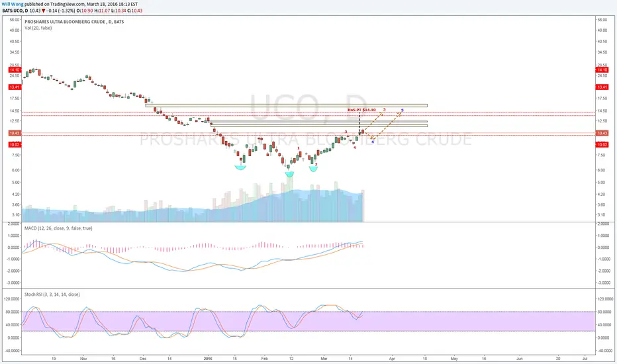Click the close price C:10.43 in header
This screenshot has height=364, width=617.
click(134, 11)
